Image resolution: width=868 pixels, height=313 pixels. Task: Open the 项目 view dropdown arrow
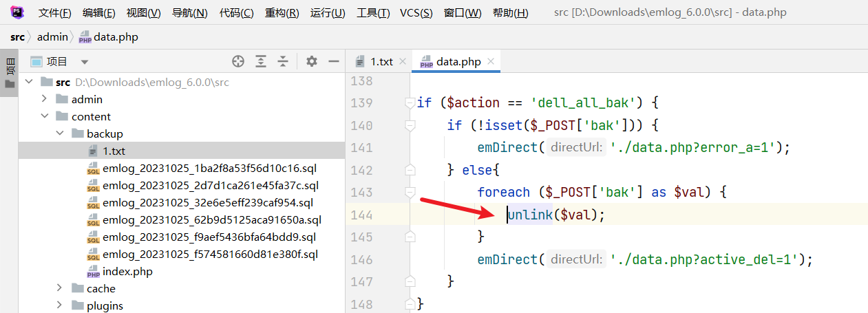[x=85, y=62]
